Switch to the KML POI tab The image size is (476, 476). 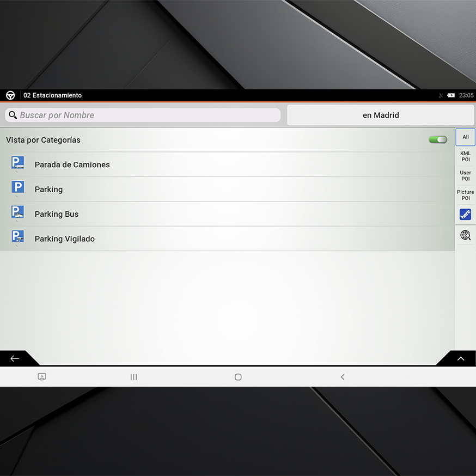pos(465,157)
